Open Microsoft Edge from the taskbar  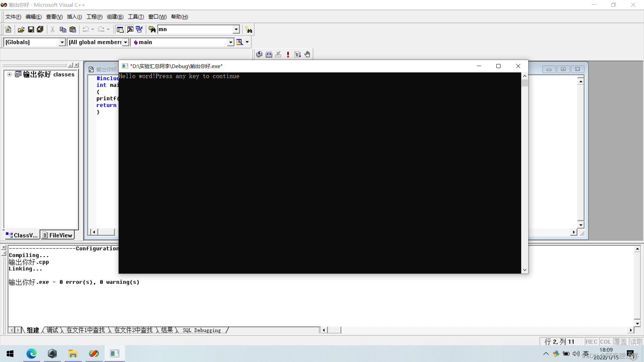[x=31, y=354]
